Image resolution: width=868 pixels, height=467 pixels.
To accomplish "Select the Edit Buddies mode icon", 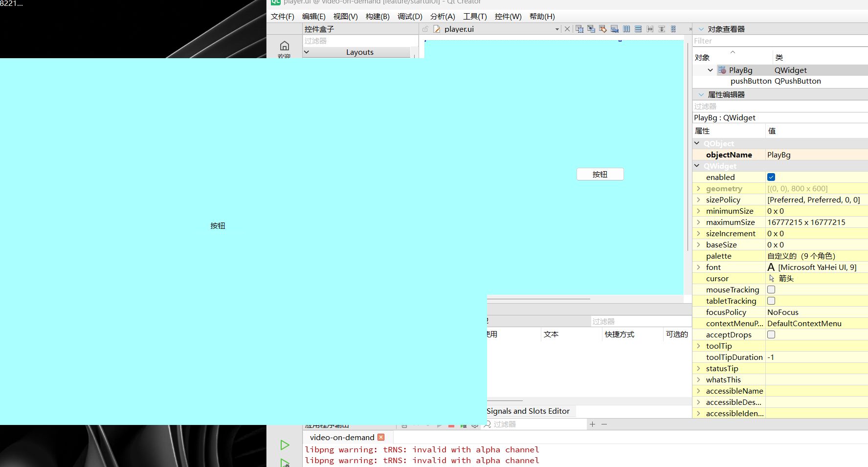I will [x=603, y=29].
